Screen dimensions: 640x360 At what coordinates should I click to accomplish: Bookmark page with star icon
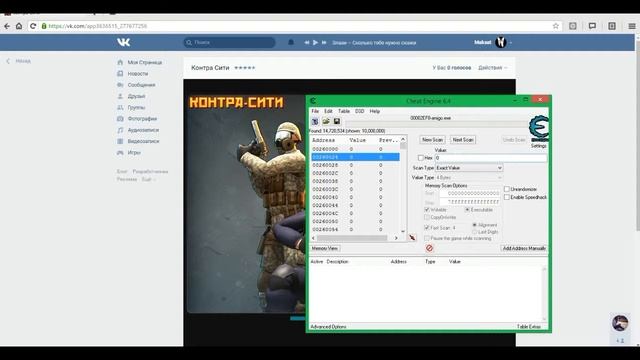(556, 26)
